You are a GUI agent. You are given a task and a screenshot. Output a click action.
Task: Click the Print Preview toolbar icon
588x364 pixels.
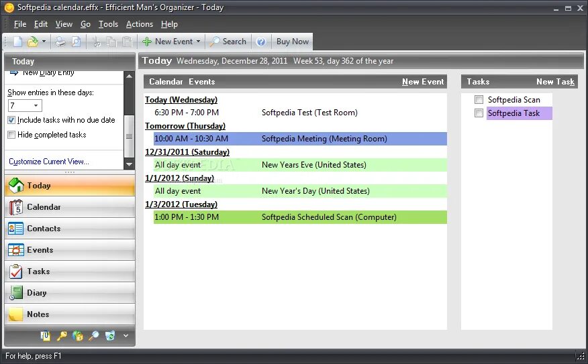coord(76,42)
